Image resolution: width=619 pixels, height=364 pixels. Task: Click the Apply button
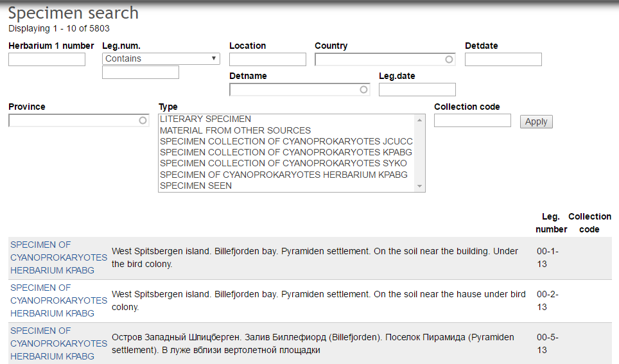pos(536,121)
